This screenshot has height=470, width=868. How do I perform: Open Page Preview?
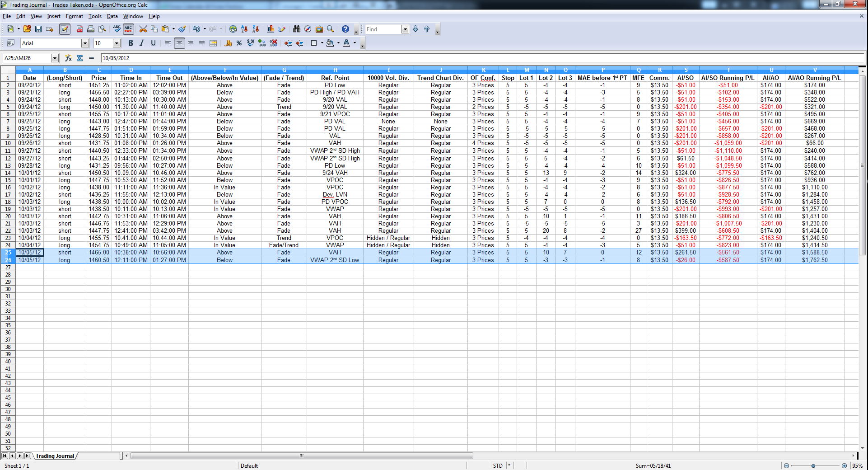point(103,29)
